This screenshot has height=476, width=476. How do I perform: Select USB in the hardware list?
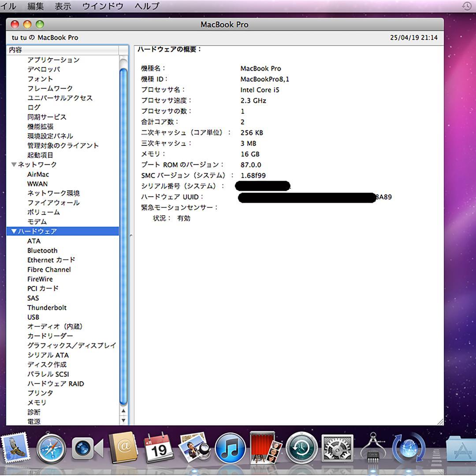33,317
